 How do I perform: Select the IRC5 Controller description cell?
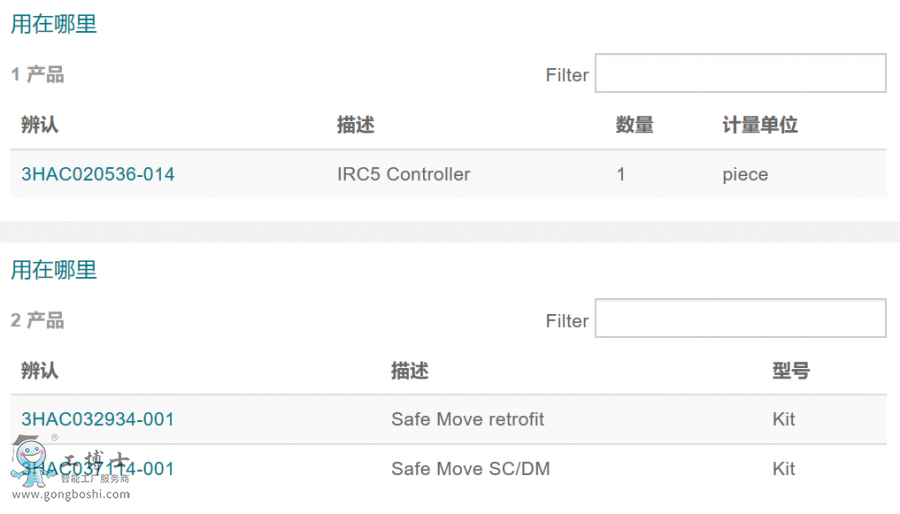click(x=403, y=174)
